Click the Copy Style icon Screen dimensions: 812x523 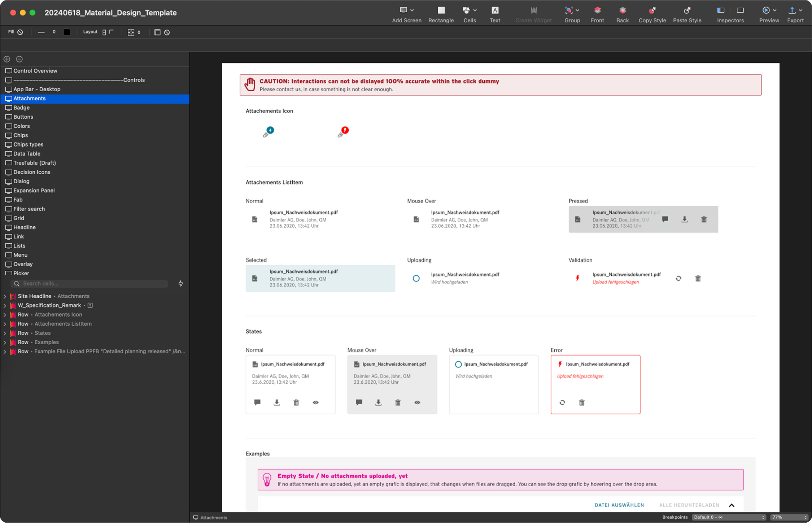coord(652,10)
